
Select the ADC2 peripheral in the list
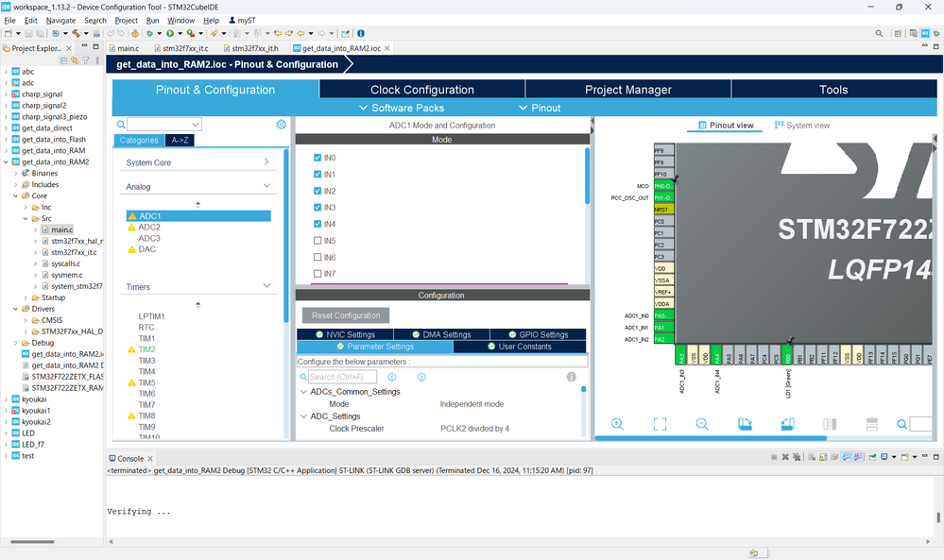[149, 228]
